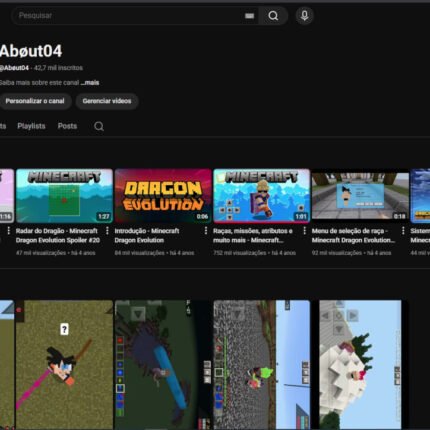Open Menu de seleção de raça thumbnail

360,196
